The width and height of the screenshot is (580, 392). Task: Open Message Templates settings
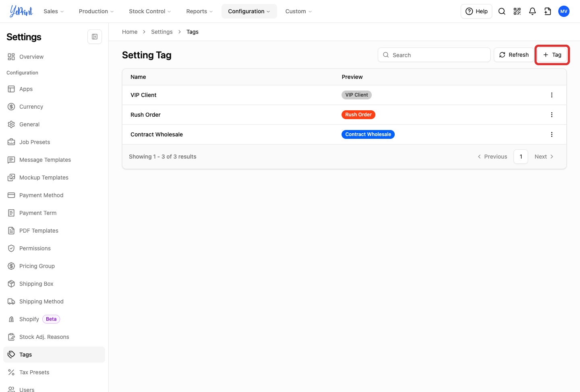[x=54, y=160]
